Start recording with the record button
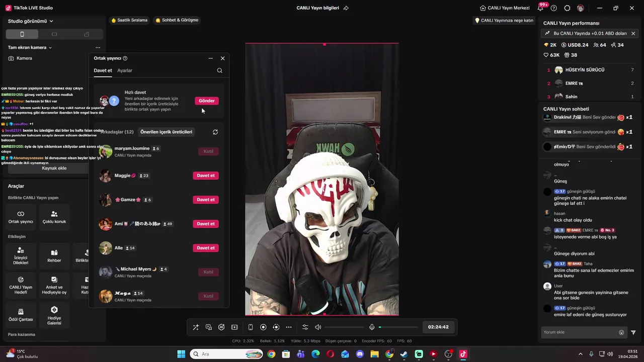The width and height of the screenshot is (644, 362). tap(263, 327)
